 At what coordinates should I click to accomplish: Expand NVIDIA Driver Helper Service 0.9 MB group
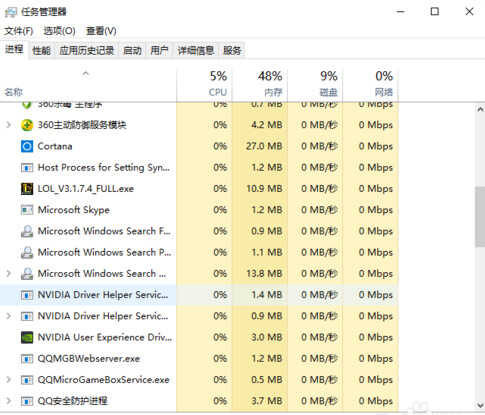[x=9, y=316]
